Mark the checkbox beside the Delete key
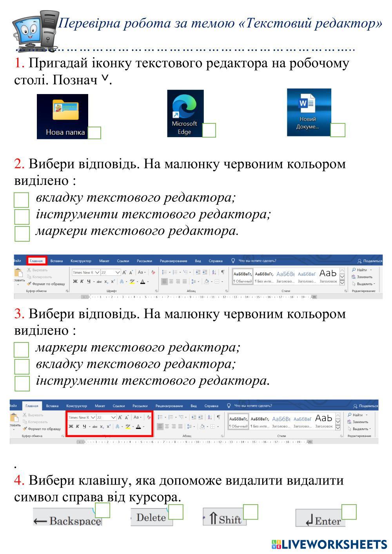This screenshot has height=554, width=392. 176,512
